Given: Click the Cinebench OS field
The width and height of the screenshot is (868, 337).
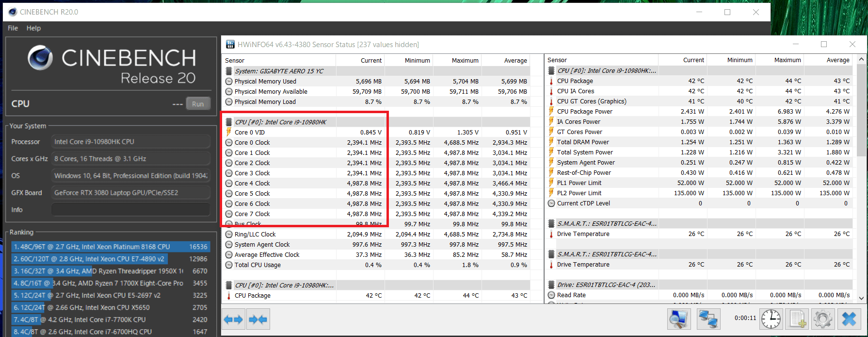Looking at the screenshot, I should click(x=131, y=176).
